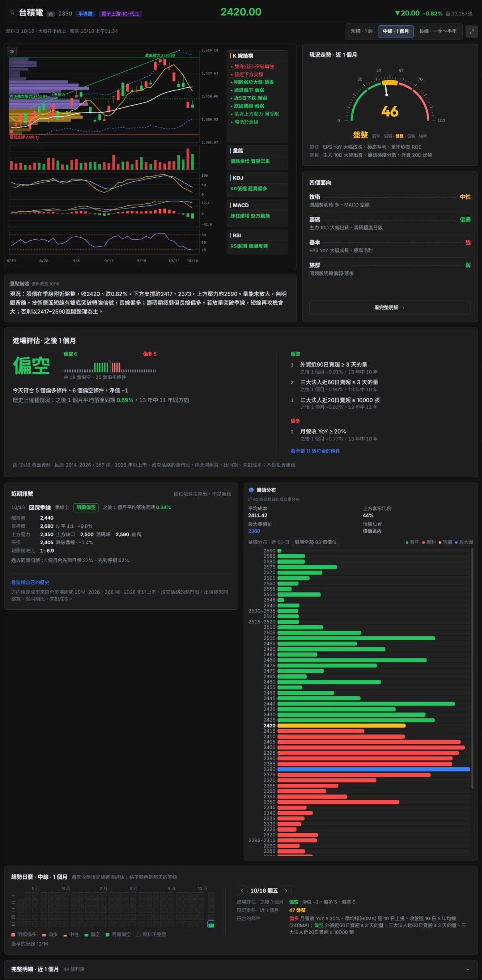The height and width of the screenshot is (980, 482).
Task: Click condition 月營收 YoY ≥ 20%
Action: tap(323, 431)
